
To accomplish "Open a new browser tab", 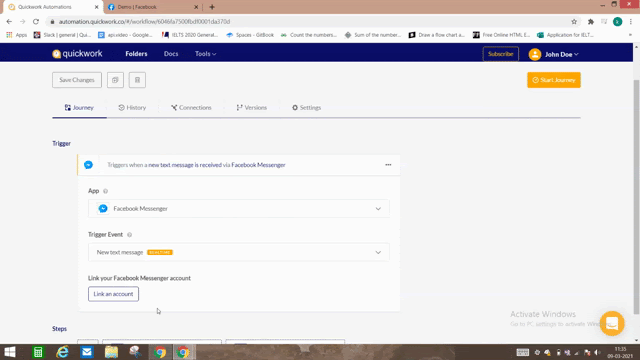I will tap(212, 7).
